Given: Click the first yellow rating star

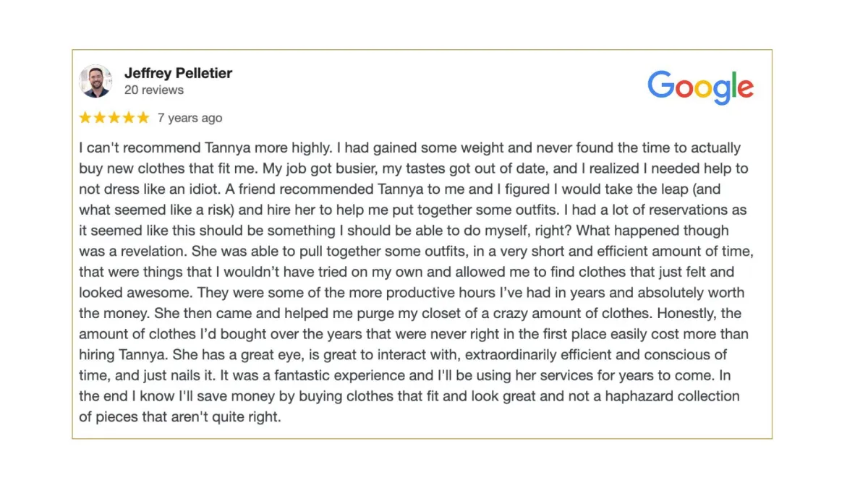Looking at the screenshot, I should pyautogui.click(x=85, y=118).
